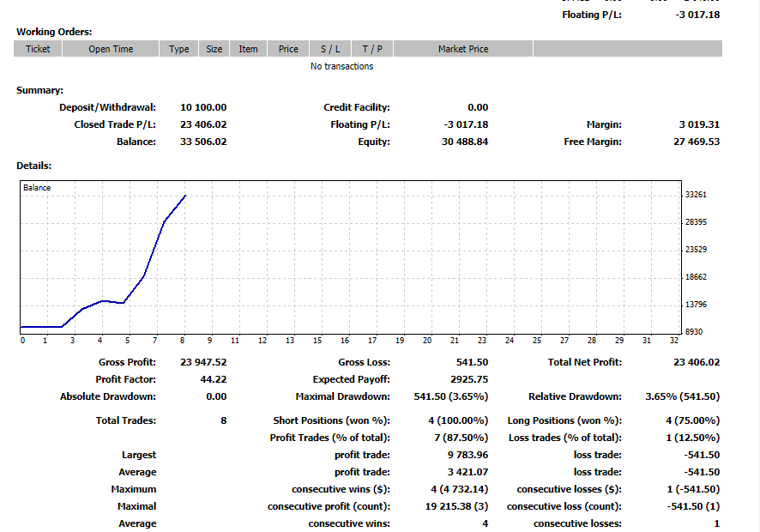
Task: Click the No transactions text
Action: coord(341,66)
